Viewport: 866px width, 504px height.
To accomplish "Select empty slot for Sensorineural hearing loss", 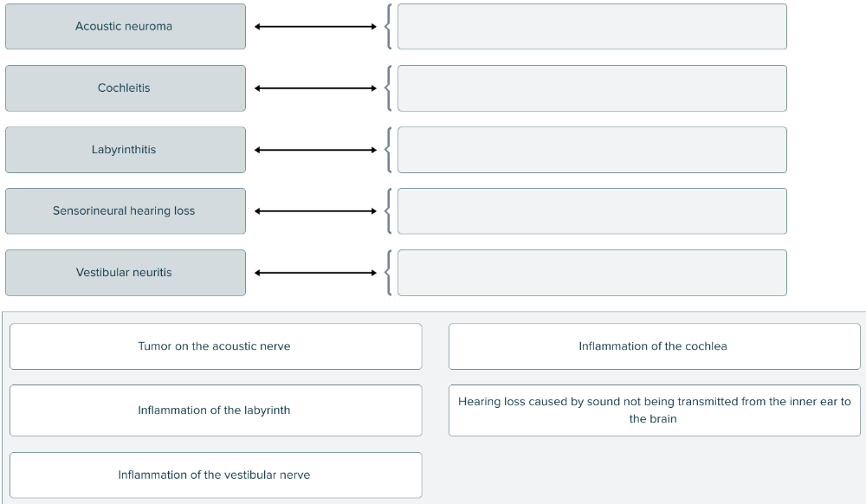I will (x=591, y=211).
